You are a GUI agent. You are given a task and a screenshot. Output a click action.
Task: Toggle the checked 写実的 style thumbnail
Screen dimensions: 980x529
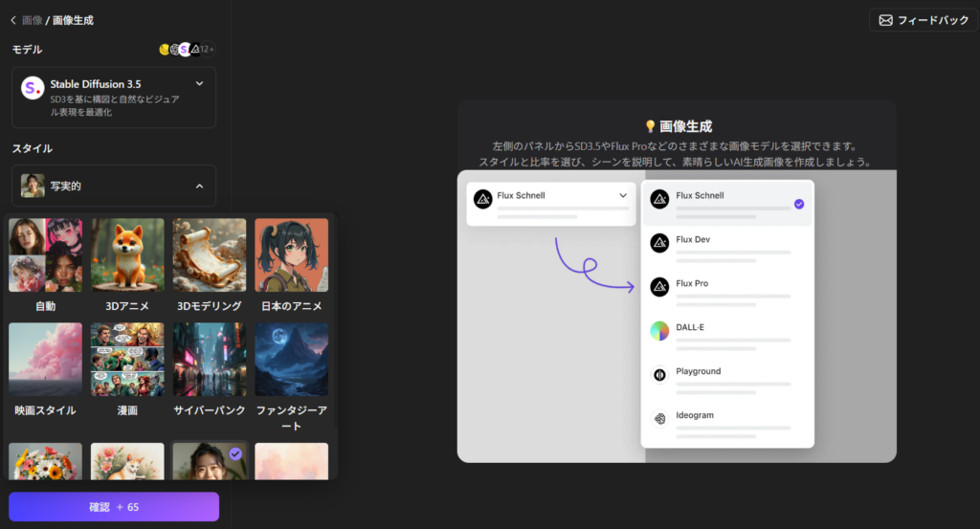click(x=210, y=461)
